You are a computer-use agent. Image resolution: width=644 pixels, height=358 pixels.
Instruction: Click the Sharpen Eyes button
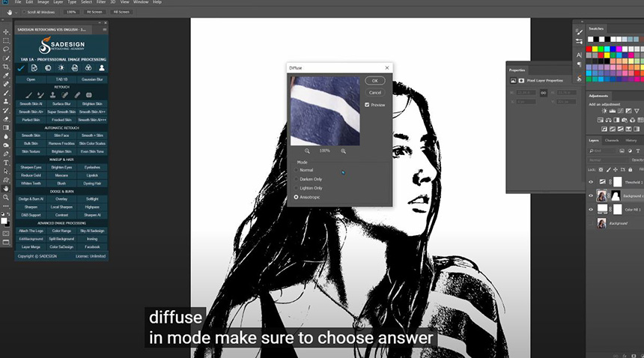click(x=31, y=168)
